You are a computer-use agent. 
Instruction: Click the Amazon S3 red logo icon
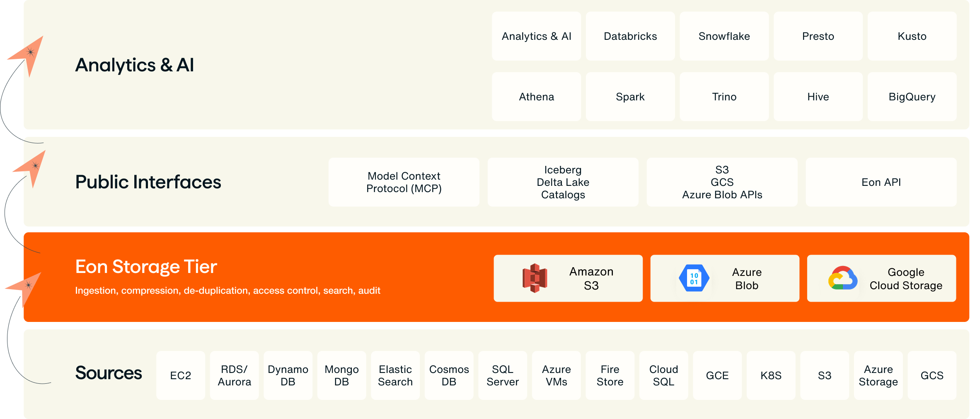(x=535, y=278)
